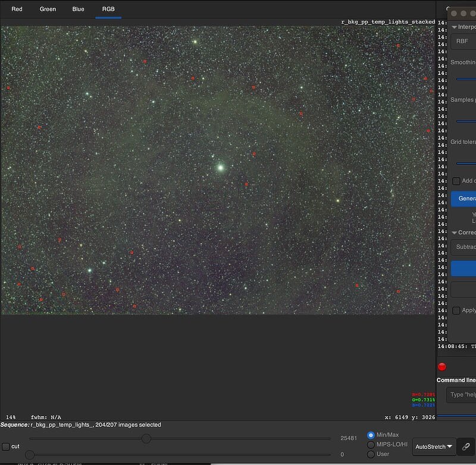Switch to the Blue channel tab
This screenshot has width=476, height=465.
(x=78, y=9)
